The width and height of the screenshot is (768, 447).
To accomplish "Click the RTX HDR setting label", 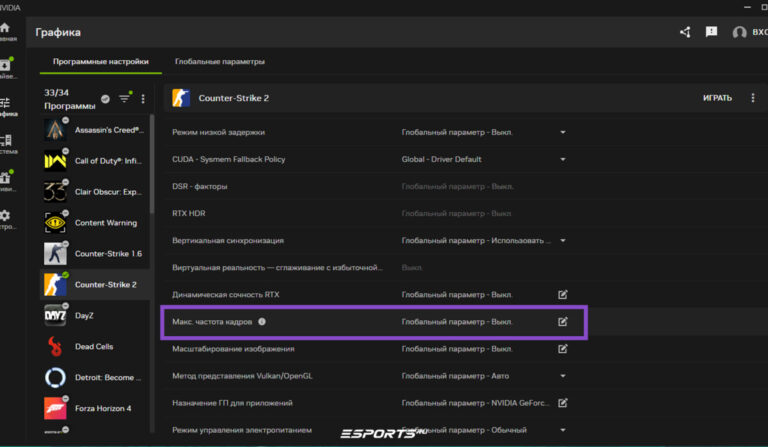I will (189, 213).
